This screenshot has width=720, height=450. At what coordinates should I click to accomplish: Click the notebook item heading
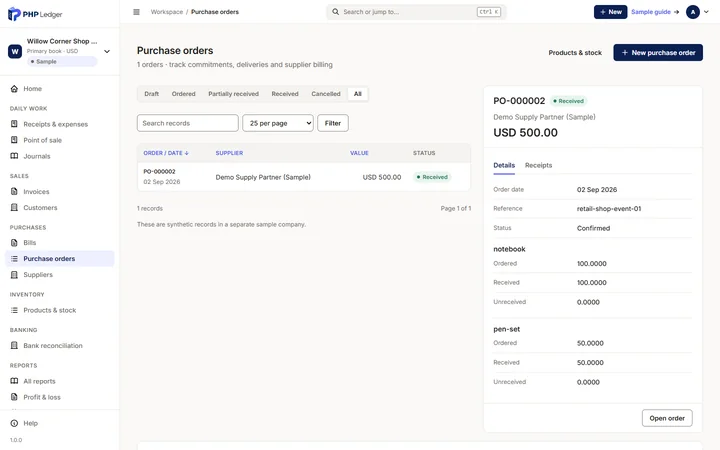(509, 249)
